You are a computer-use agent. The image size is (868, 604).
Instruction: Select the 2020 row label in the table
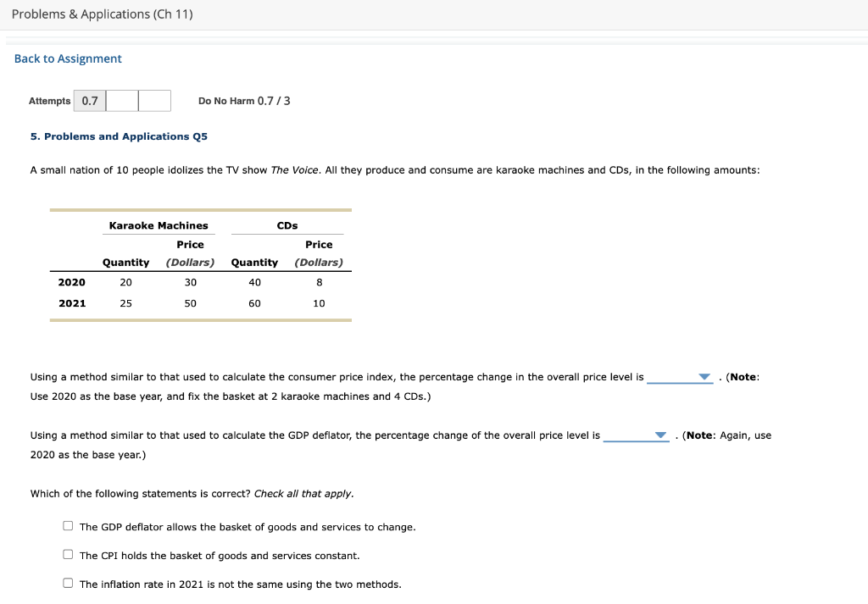point(72,282)
